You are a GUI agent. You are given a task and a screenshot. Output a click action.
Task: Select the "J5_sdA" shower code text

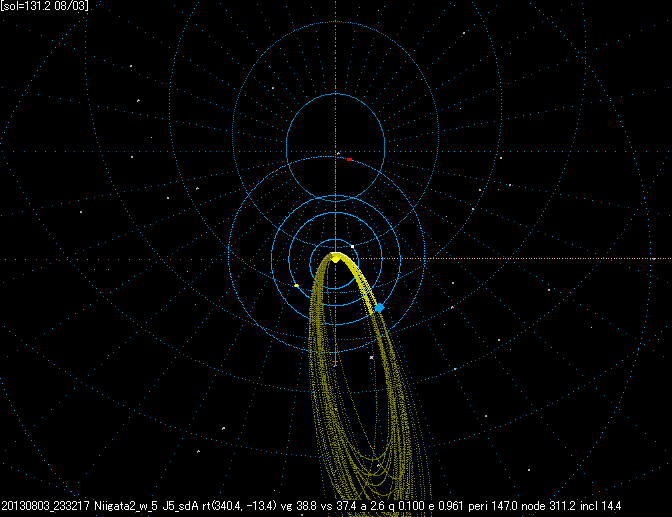point(180,506)
